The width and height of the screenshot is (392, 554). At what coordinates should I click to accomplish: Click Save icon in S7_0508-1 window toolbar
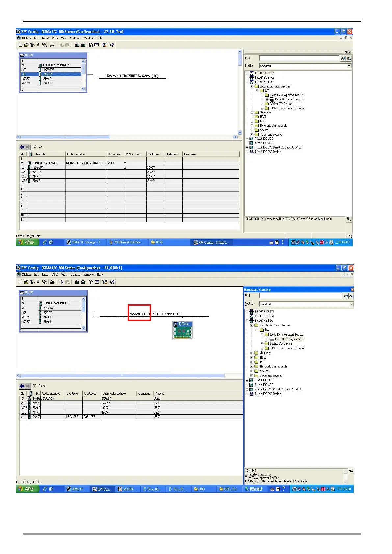click(x=38, y=282)
